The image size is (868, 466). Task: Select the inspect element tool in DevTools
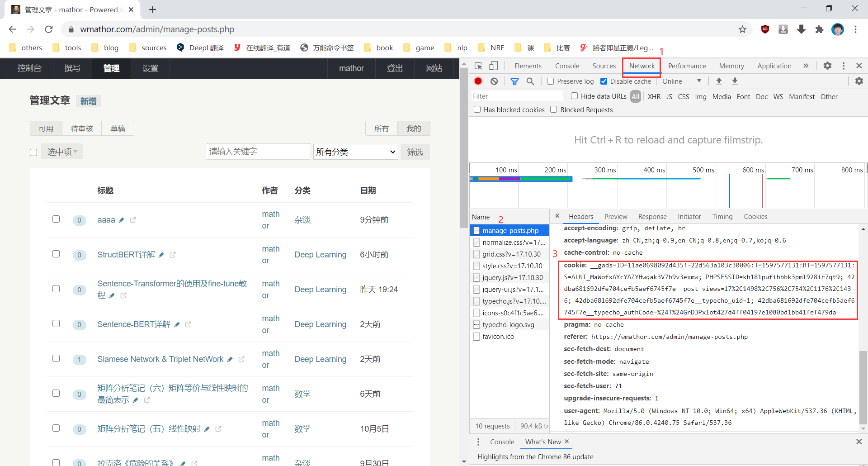pyautogui.click(x=478, y=66)
